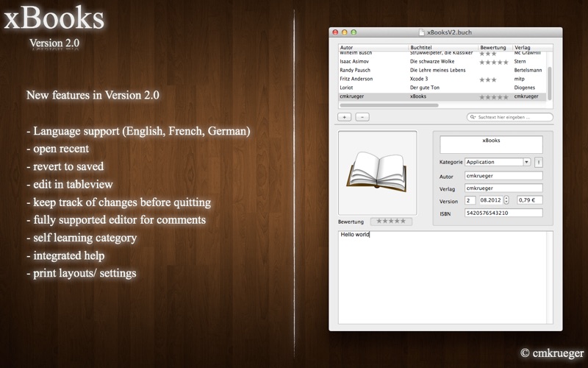Image resolution: width=588 pixels, height=368 pixels.
Task: Sort by the Bewertung column header
Action: click(x=495, y=48)
